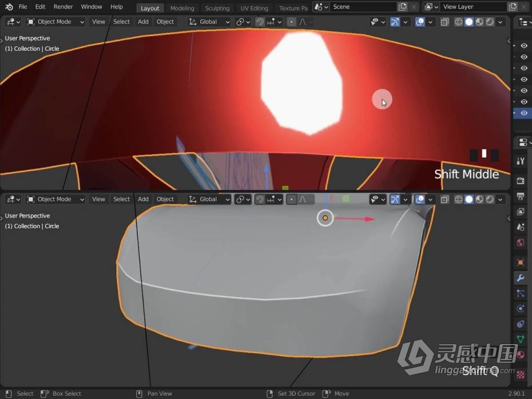Image resolution: width=532 pixels, height=399 pixels.
Task: Toggle X-ray in bottom viewport
Action: [x=444, y=200]
